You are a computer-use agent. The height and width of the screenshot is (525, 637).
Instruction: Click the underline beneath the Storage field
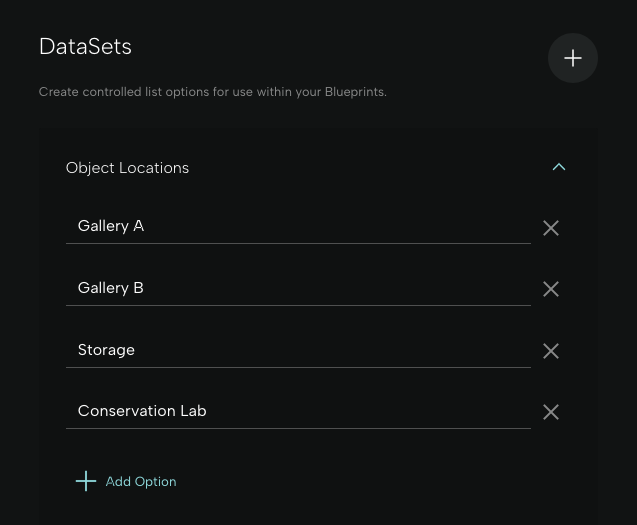[298, 367]
